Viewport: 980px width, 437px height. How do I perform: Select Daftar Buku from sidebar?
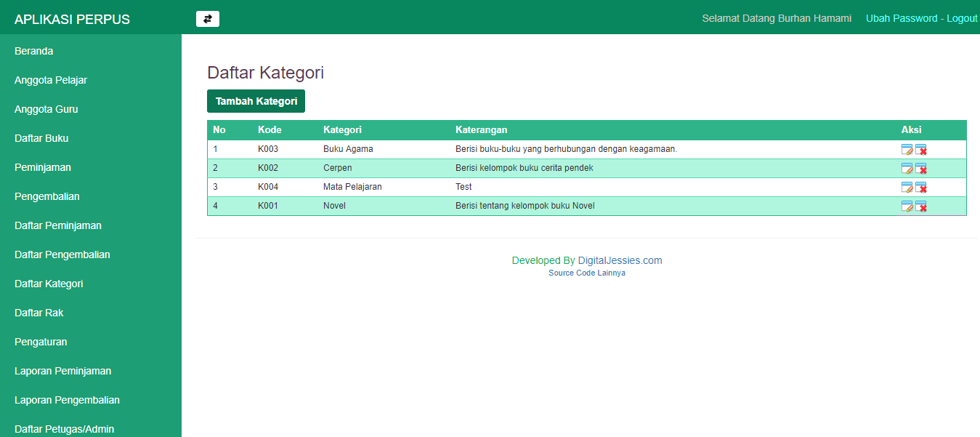(41, 138)
